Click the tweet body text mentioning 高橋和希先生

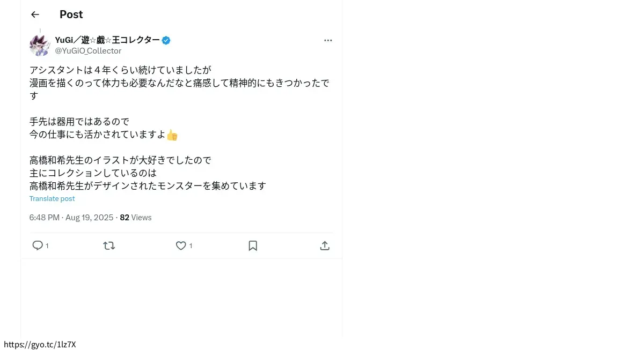tap(179, 128)
